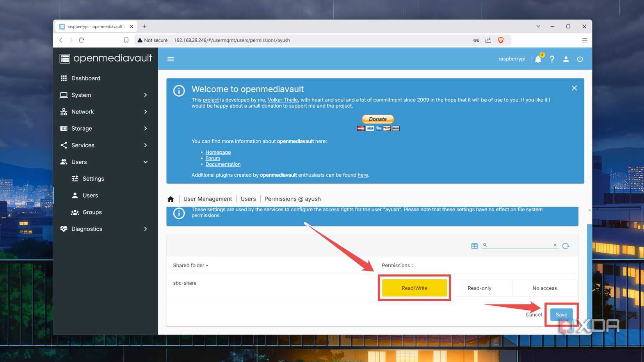Screen dimensions: 644x362
Task: Open the notifications bell
Action: click(538, 59)
